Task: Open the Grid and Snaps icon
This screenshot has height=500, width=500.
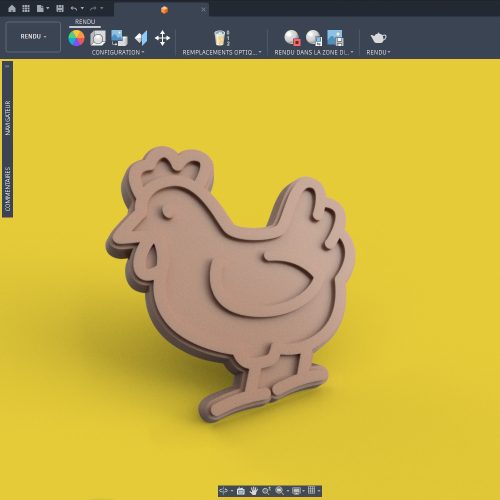Action: [x=311, y=491]
